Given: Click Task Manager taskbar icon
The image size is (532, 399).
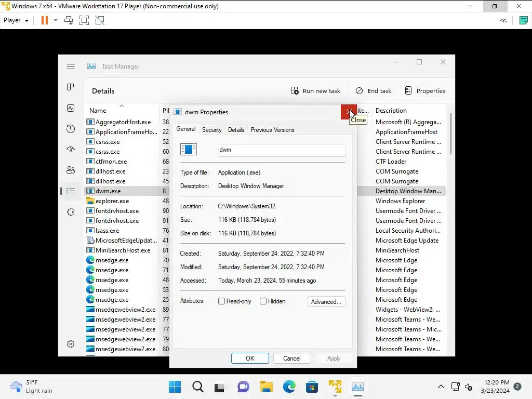Looking at the screenshot, I should [x=357, y=387].
